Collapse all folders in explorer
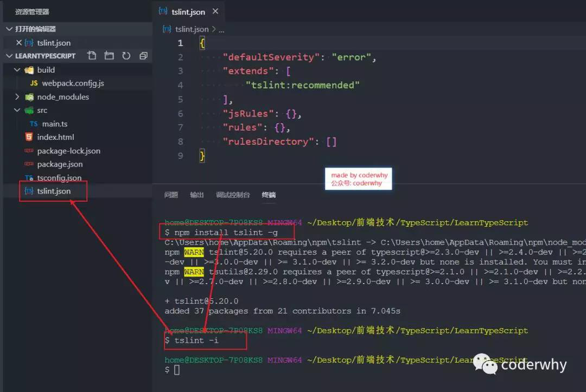This screenshot has height=392, width=586. tap(143, 56)
